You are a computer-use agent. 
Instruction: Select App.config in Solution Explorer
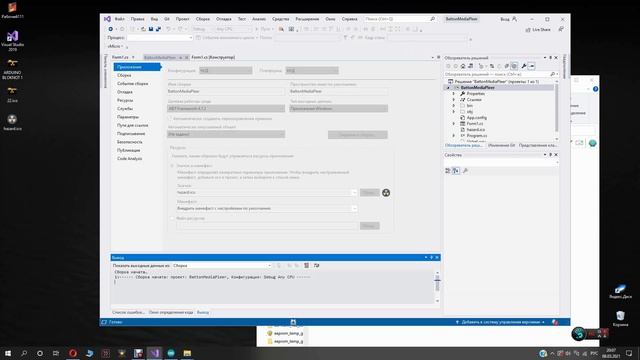point(476,118)
